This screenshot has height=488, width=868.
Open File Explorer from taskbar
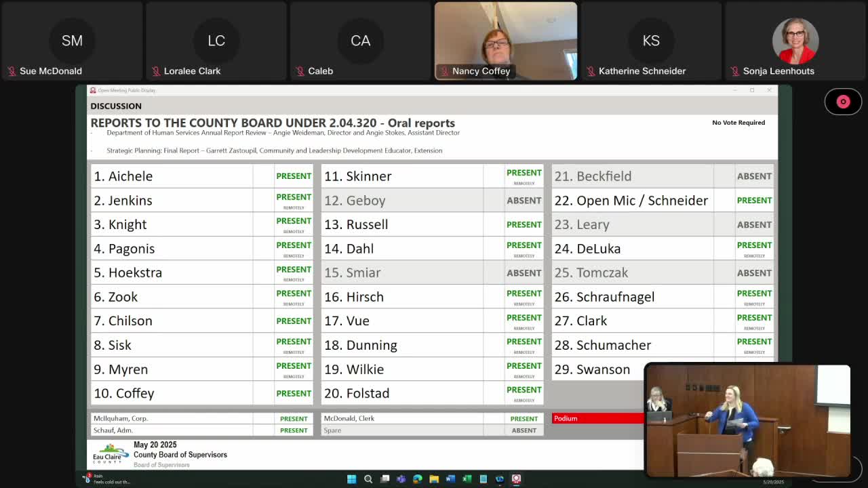(x=434, y=479)
